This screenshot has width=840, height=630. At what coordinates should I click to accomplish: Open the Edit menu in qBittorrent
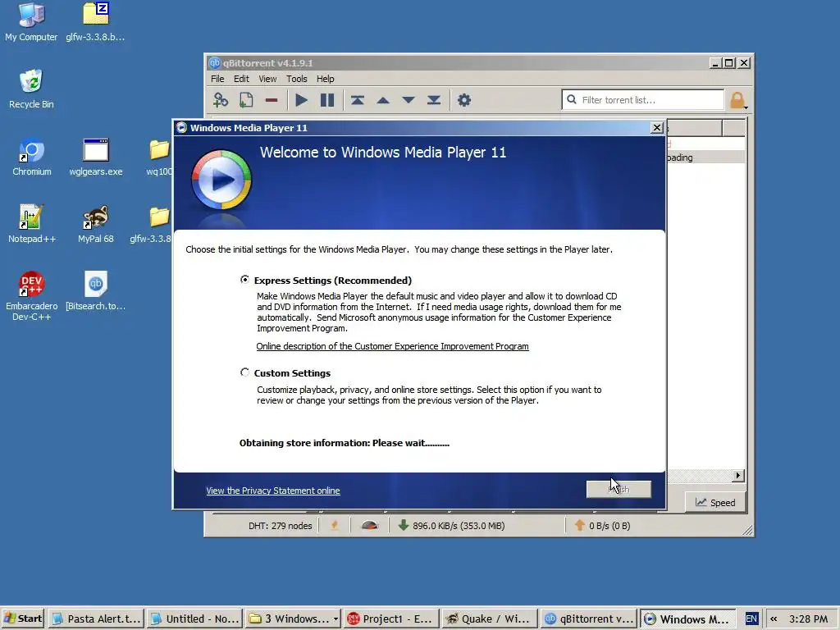[x=241, y=79]
